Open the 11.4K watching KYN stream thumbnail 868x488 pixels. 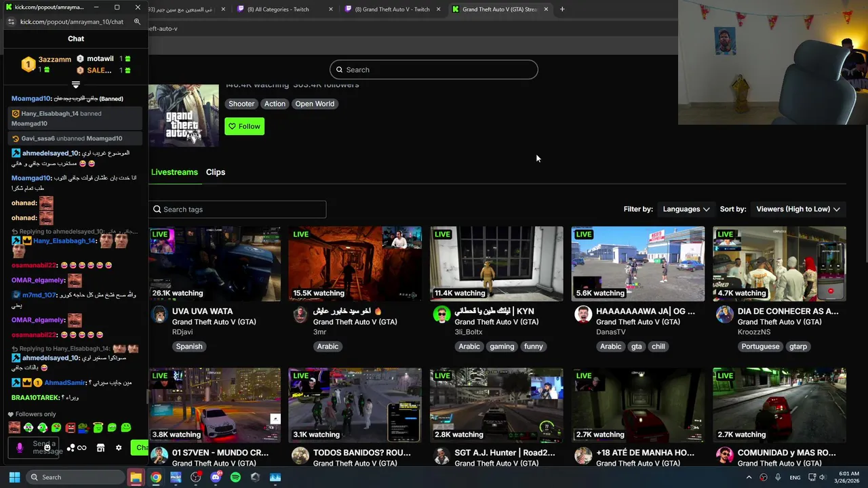[x=496, y=264]
